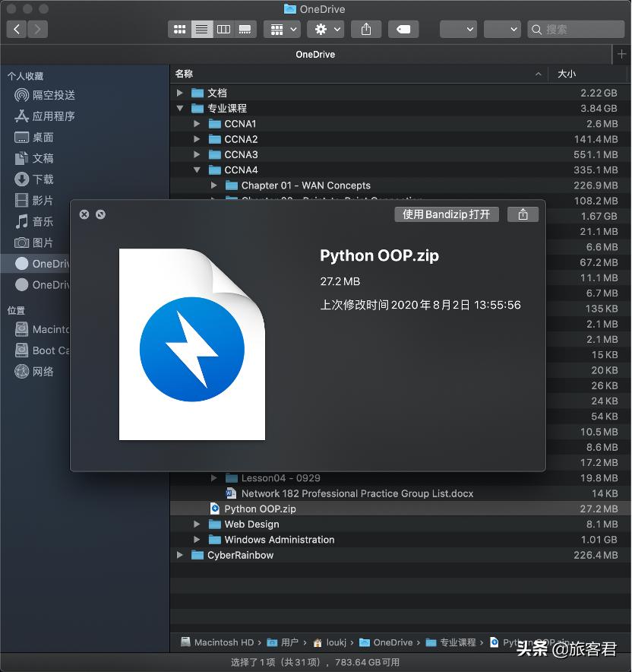The width and height of the screenshot is (632, 672).
Task: Click the back navigation button
Action: (x=16, y=29)
